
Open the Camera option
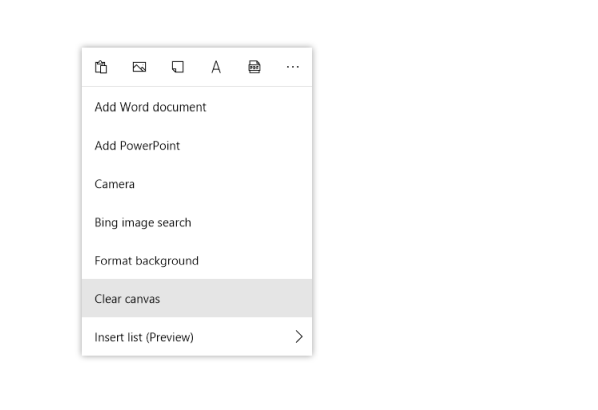(197, 184)
